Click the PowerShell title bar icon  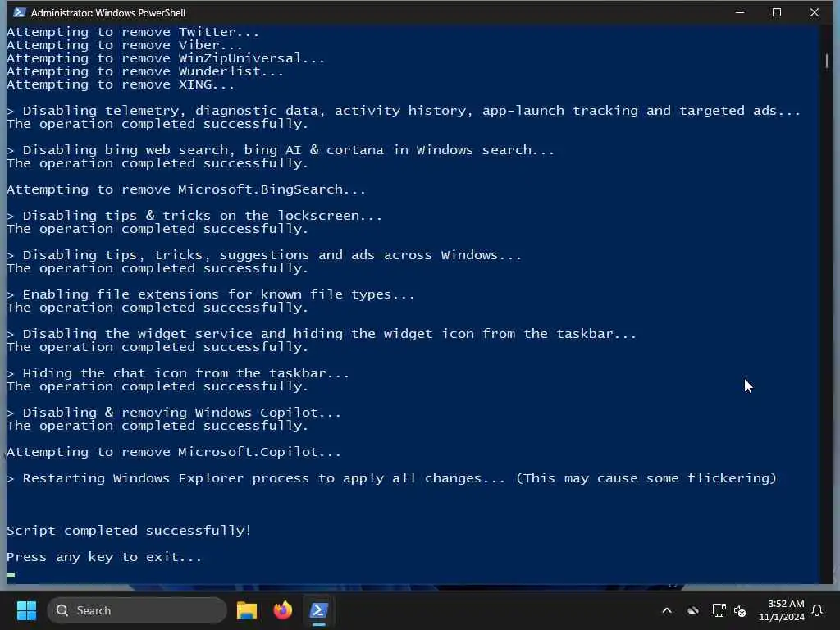point(20,12)
